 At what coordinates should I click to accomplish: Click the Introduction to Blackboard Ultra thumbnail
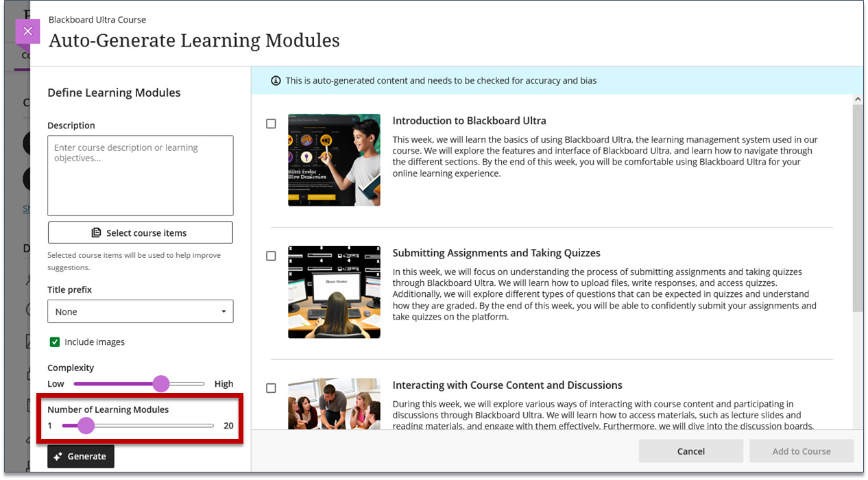334,160
